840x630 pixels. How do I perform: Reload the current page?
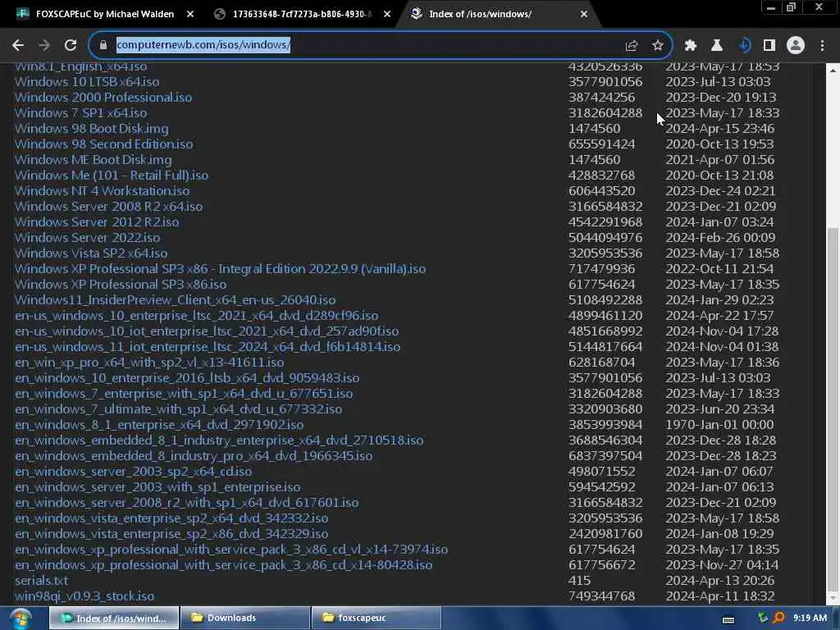(71, 46)
